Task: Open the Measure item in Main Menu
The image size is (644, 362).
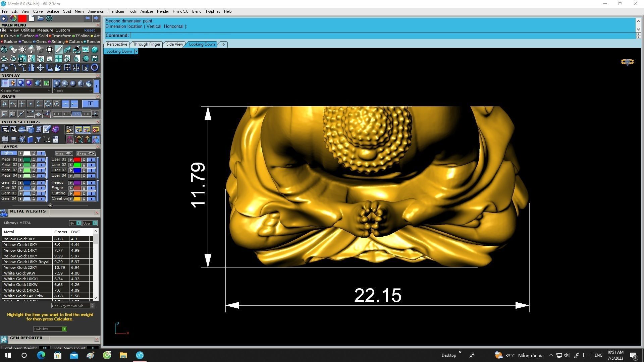Action: click(x=45, y=30)
